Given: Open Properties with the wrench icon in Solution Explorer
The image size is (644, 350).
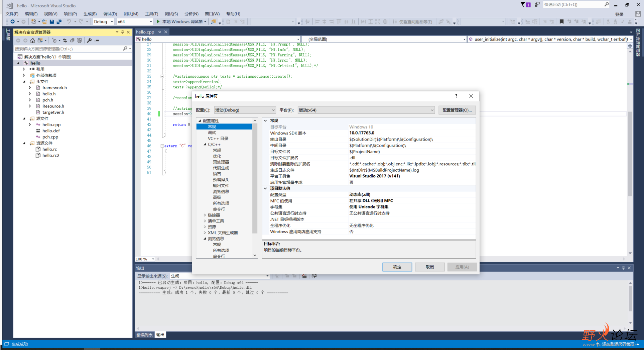Looking at the screenshot, I should click(89, 40).
